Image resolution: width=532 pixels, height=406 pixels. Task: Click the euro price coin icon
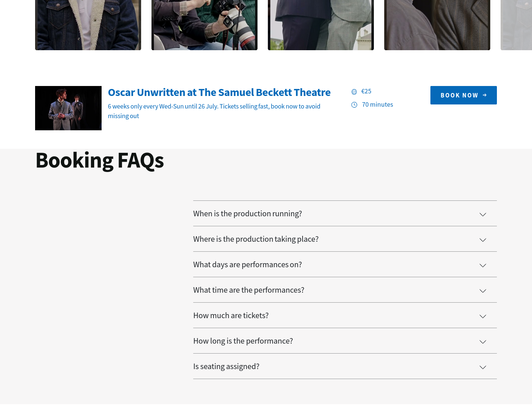pos(354,92)
